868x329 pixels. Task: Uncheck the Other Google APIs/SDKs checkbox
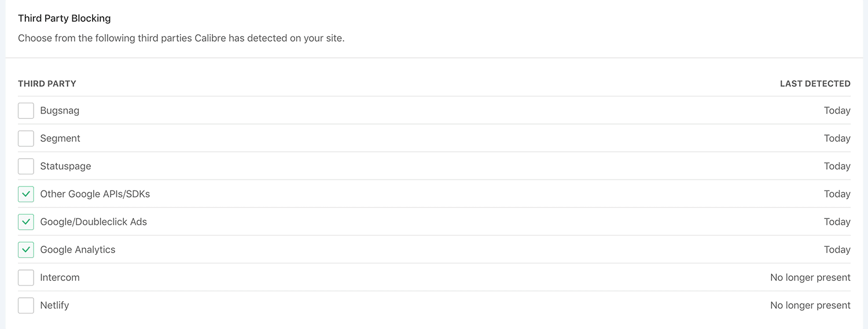tap(26, 194)
